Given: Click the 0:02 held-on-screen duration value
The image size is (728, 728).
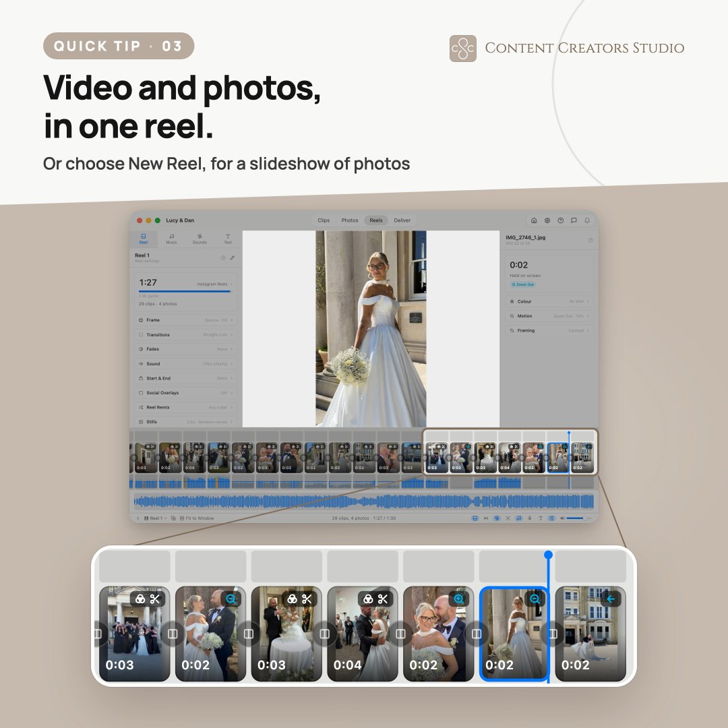Looking at the screenshot, I should click(518, 265).
